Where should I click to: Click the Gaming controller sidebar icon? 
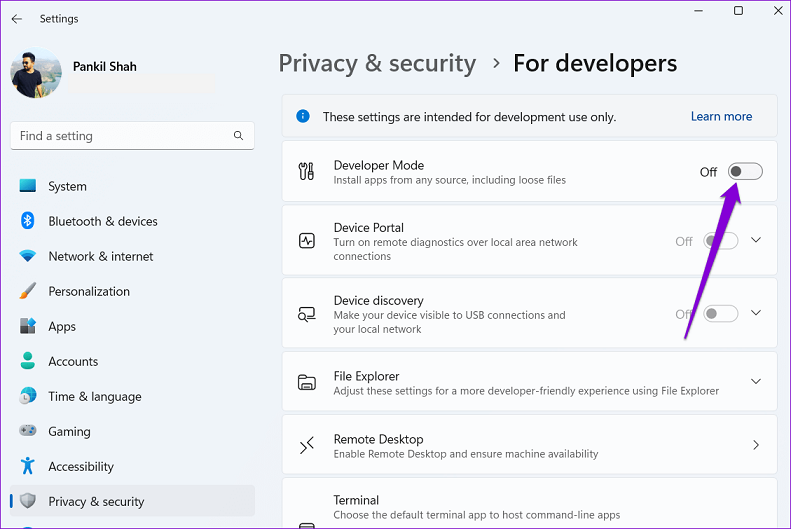[28, 431]
